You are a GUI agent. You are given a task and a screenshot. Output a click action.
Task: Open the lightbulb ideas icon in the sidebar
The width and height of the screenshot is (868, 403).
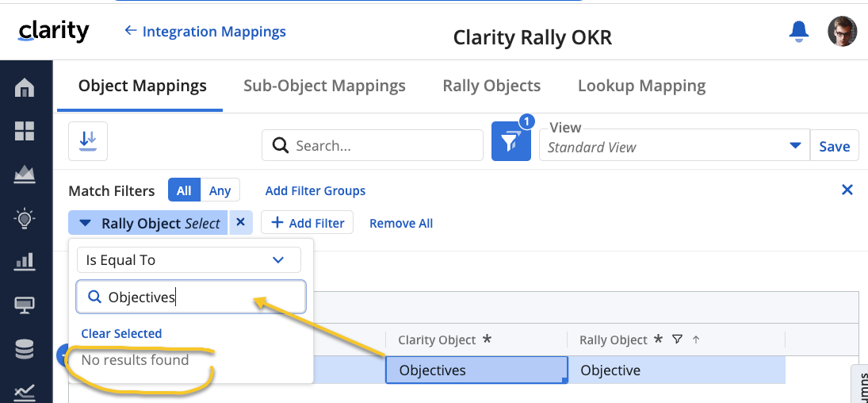point(25,218)
